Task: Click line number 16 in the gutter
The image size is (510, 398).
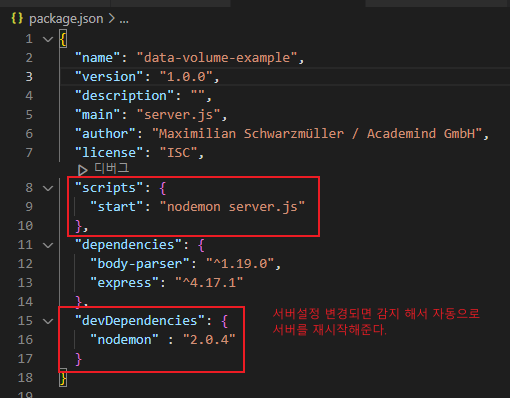Action: click(25, 340)
